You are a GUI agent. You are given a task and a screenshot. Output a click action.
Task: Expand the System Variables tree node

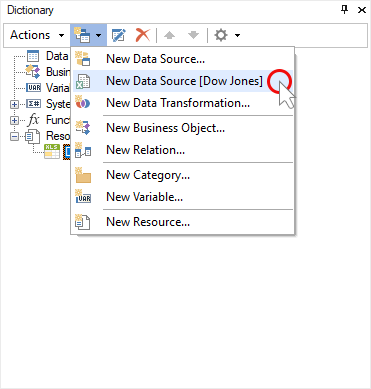[14, 104]
